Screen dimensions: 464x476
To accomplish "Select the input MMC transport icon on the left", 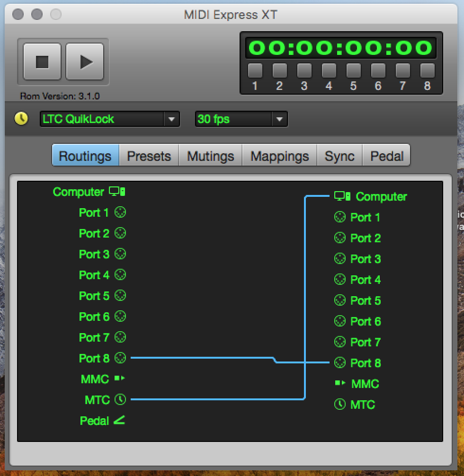I will click(120, 378).
